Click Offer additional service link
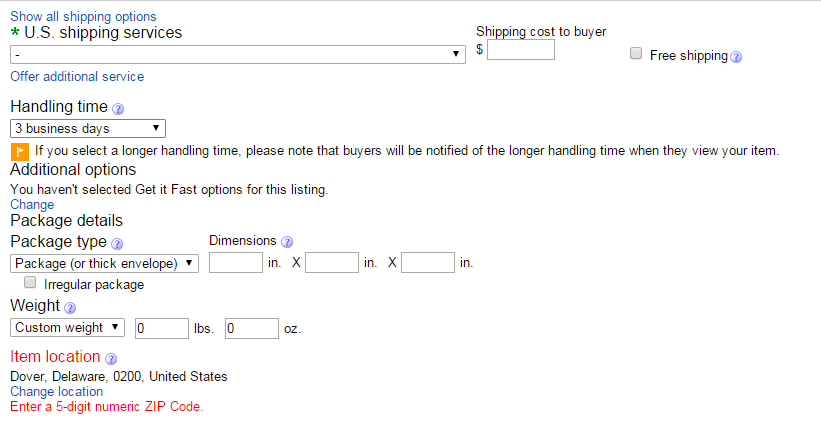 (77, 76)
